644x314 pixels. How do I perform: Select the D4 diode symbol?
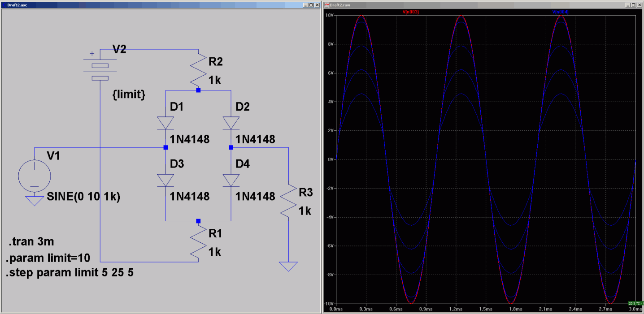pos(231,180)
